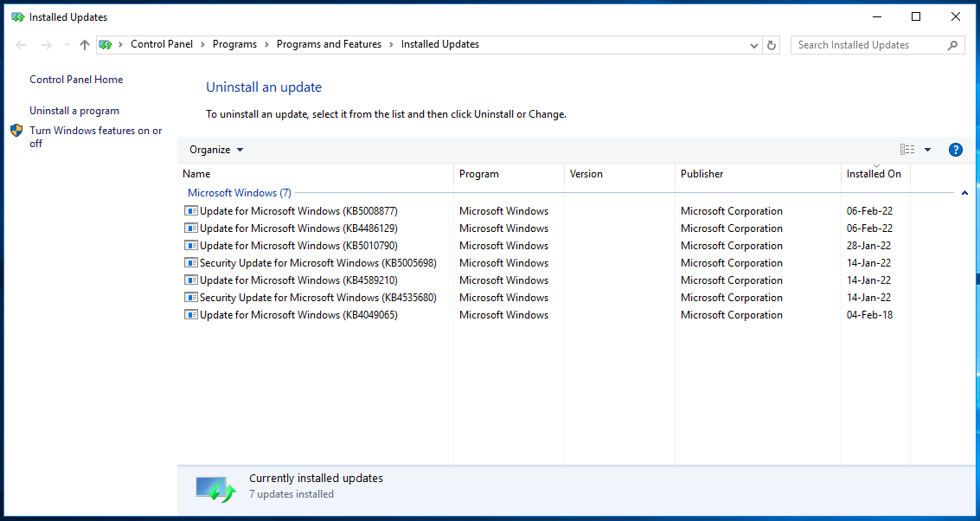Image resolution: width=980 pixels, height=521 pixels.
Task: Click the icon for update KB5008877
Action: tap(190, 210)
